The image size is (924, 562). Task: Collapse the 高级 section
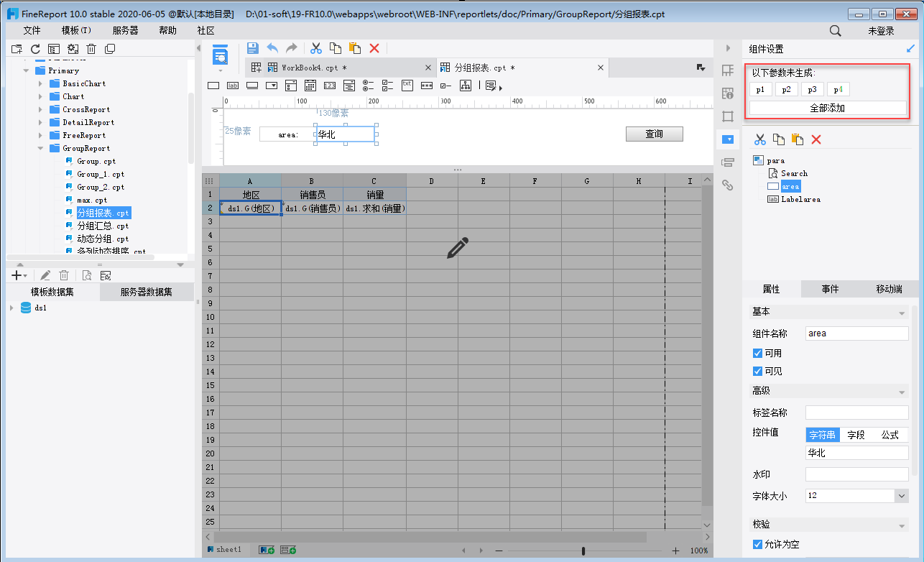click(x=902, y=392)
